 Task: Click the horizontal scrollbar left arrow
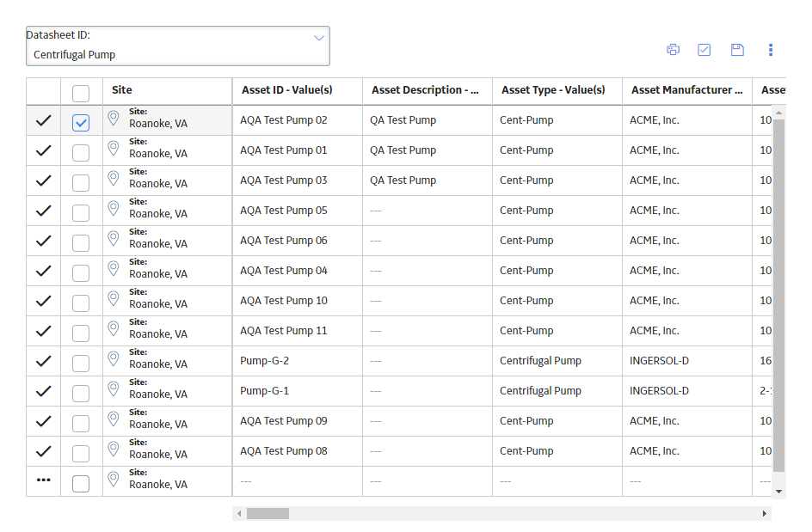coord(239,513)
